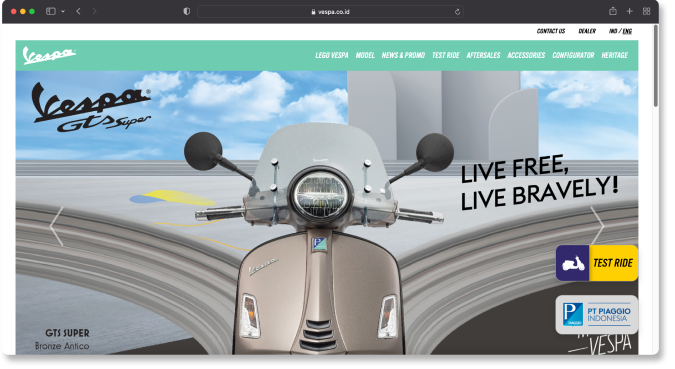The image size is (675, 369).
Task: Open the privacy shield report icon
Action: coord(186,12)
